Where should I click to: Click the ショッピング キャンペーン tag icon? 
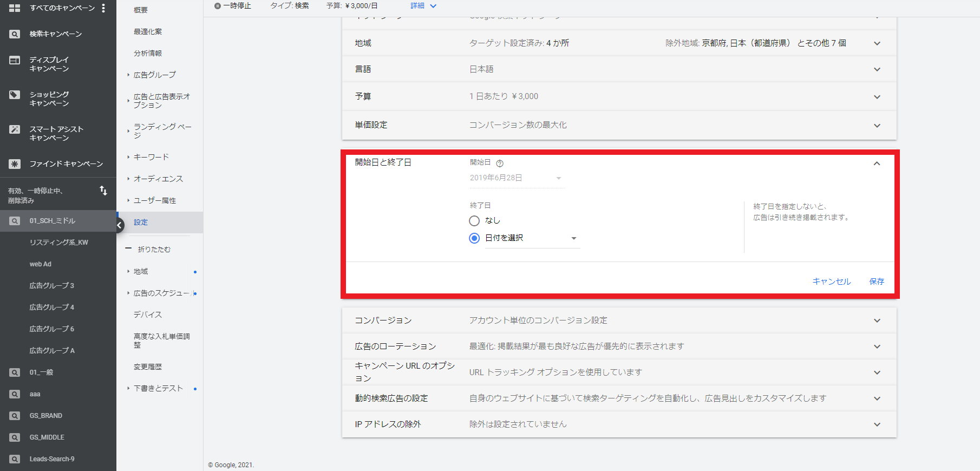[x=15, y=95]
